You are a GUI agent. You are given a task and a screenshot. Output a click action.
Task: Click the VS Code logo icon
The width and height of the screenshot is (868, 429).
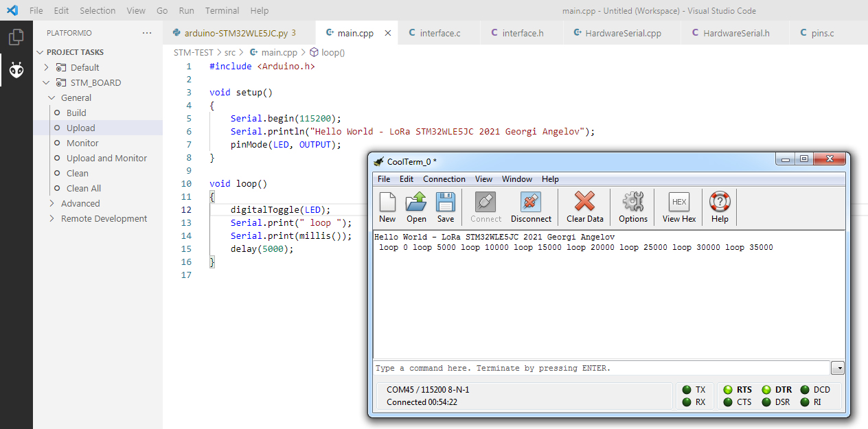point(12,10)
